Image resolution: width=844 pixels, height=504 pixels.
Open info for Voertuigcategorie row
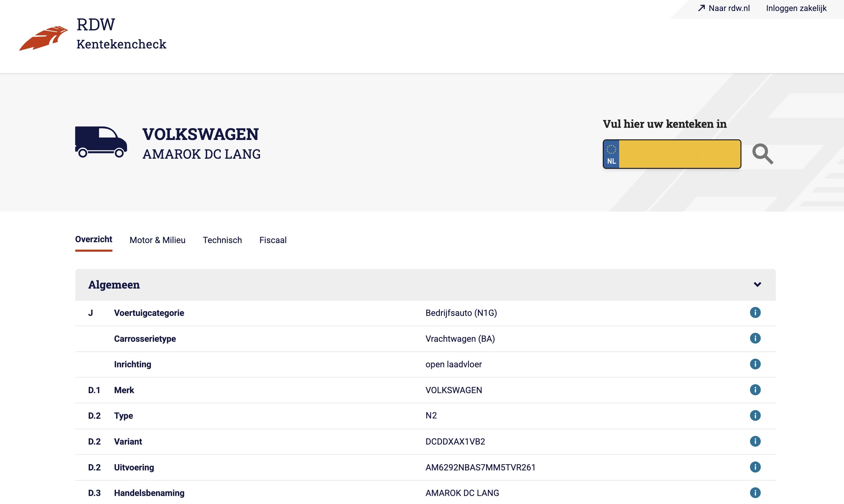(755, 312)
